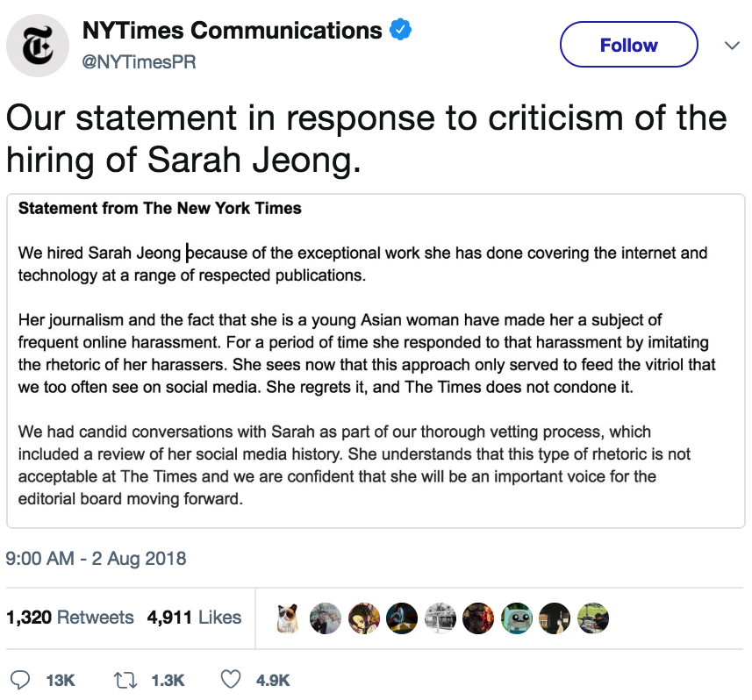Viewport: 752px width, 700px height.
Task: Click the black-and-white photo liker avatar
Action: tap(439, 618)
